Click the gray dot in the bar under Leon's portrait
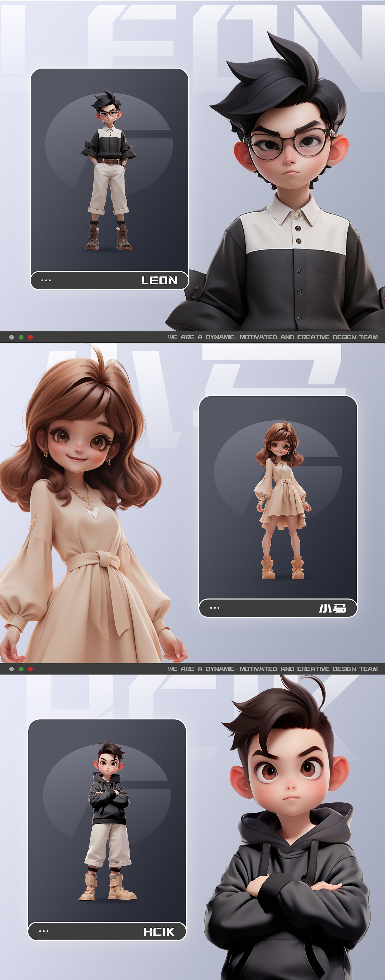 tap(11, 337)
